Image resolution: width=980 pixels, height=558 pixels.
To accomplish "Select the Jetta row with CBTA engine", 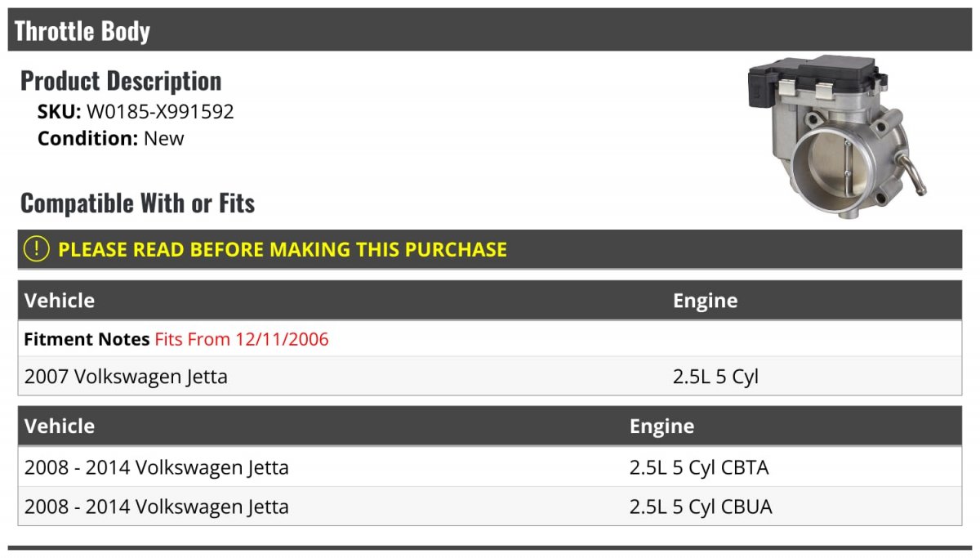I will tap(490, 467).
